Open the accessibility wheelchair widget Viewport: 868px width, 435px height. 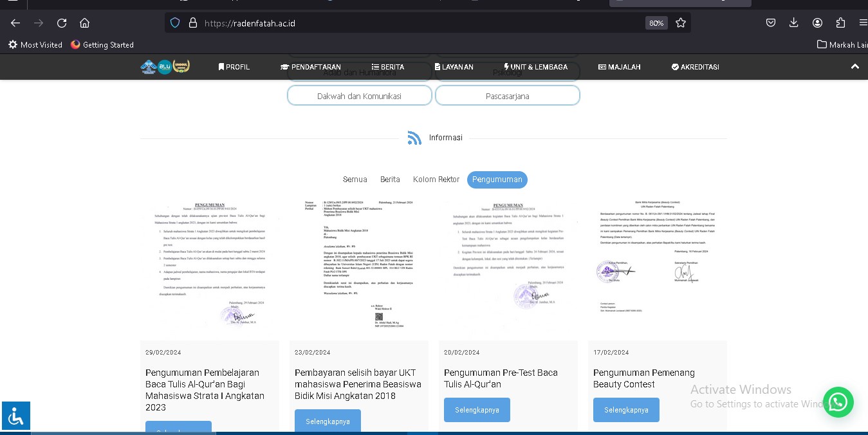click(x=15, y=416)
